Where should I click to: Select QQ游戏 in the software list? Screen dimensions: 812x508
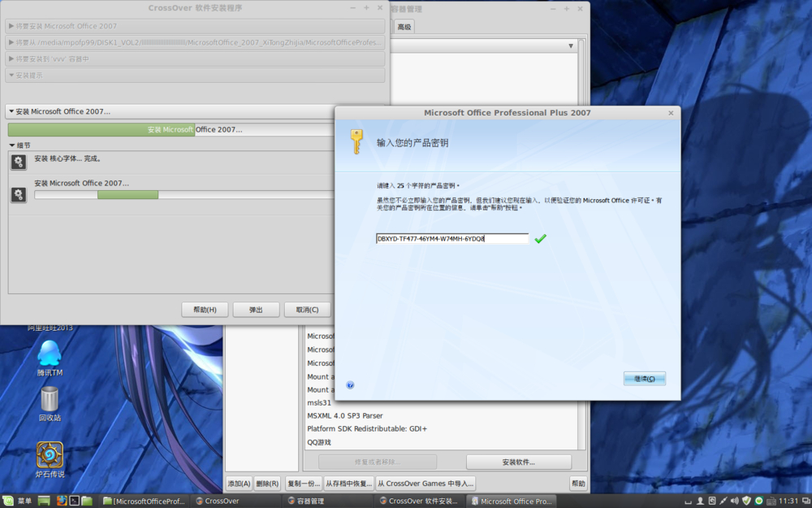click(319, 442)
